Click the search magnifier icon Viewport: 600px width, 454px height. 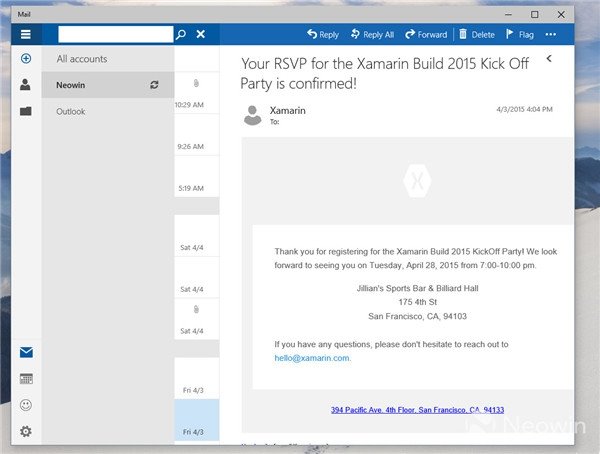tap(181, 34)
